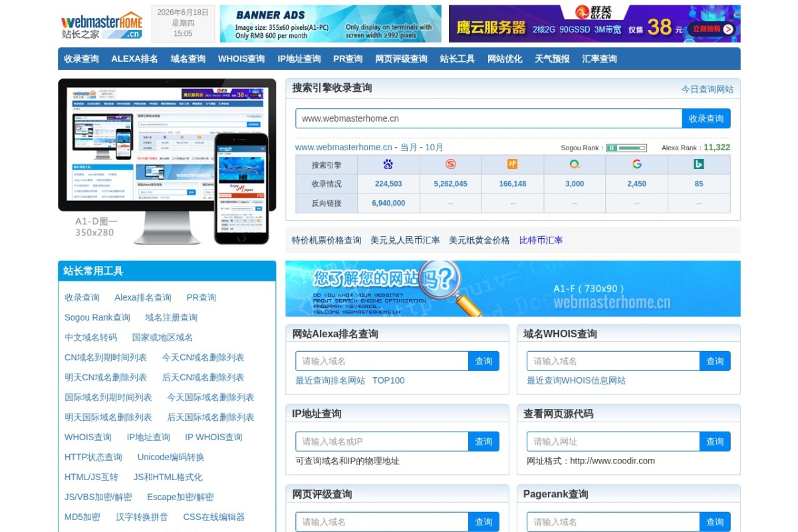Focus the 网站Alexa排名查询 domain input

[x=382, y=361]
